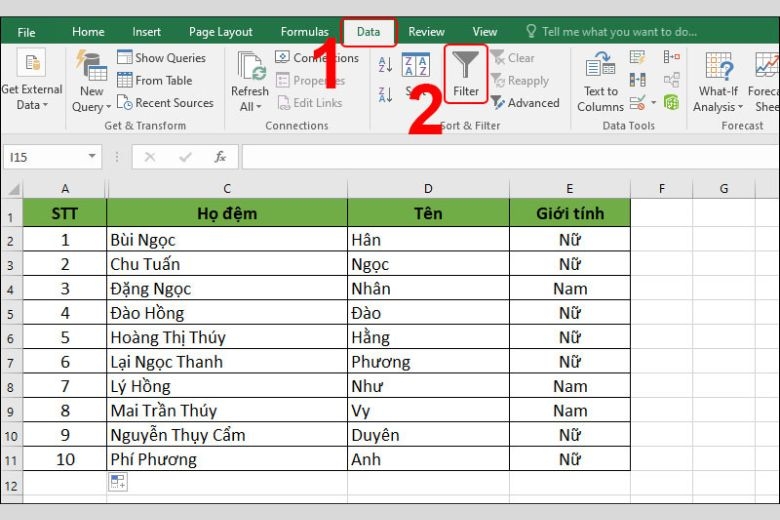Open Advanced filter options

click(x=525, y=103)
